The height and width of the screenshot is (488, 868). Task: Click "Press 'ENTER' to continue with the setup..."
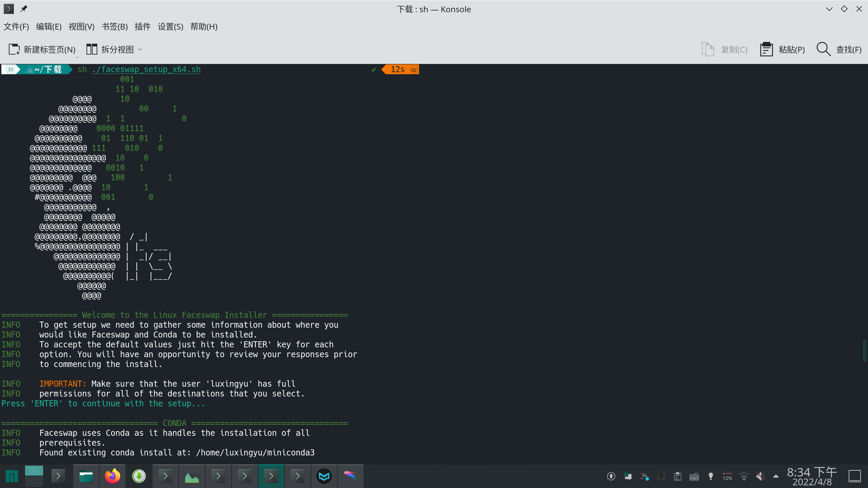tap(103, 403)
